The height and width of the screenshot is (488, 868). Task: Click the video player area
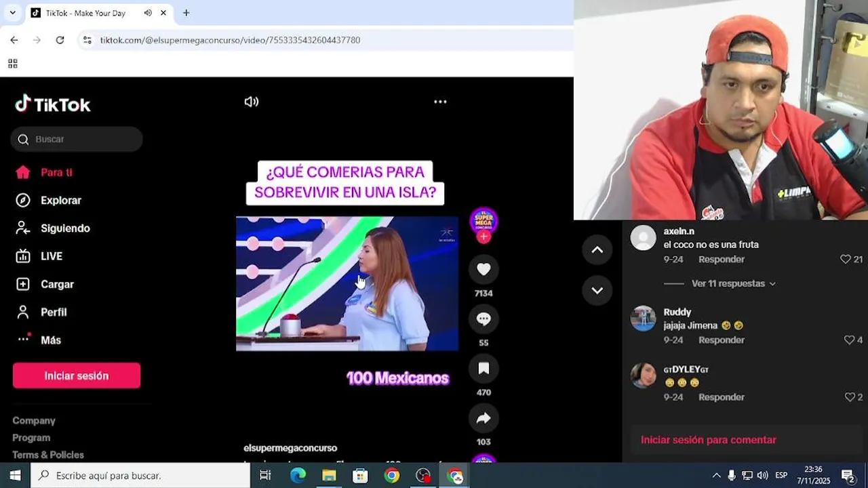point(347,283)
